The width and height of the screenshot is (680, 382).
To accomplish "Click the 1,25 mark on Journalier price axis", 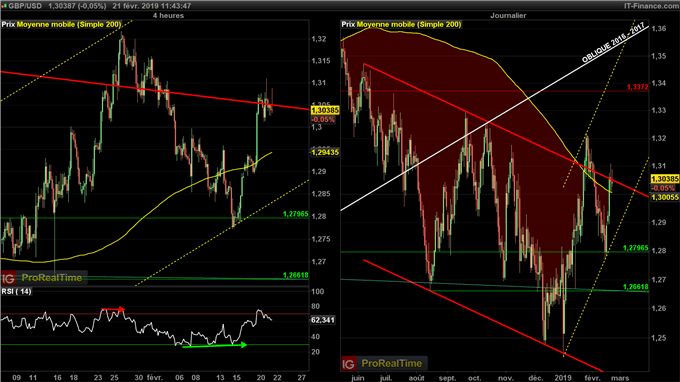I will click(658, 338).
